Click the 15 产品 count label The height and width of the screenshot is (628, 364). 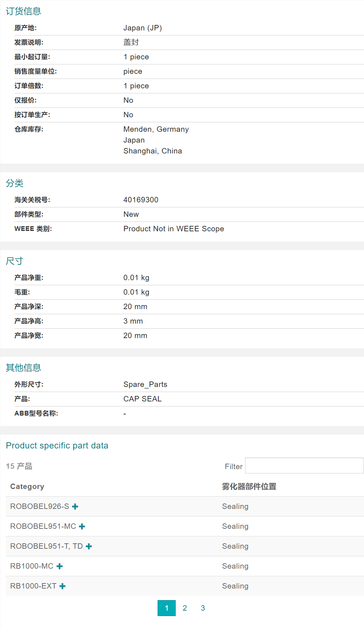pos(19,466)
